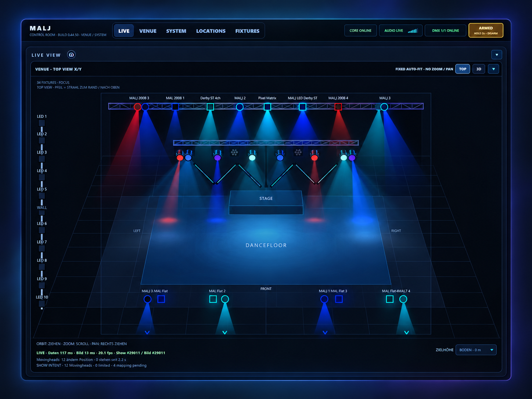Click the Audio Live level indicator

tap(413, 31)
